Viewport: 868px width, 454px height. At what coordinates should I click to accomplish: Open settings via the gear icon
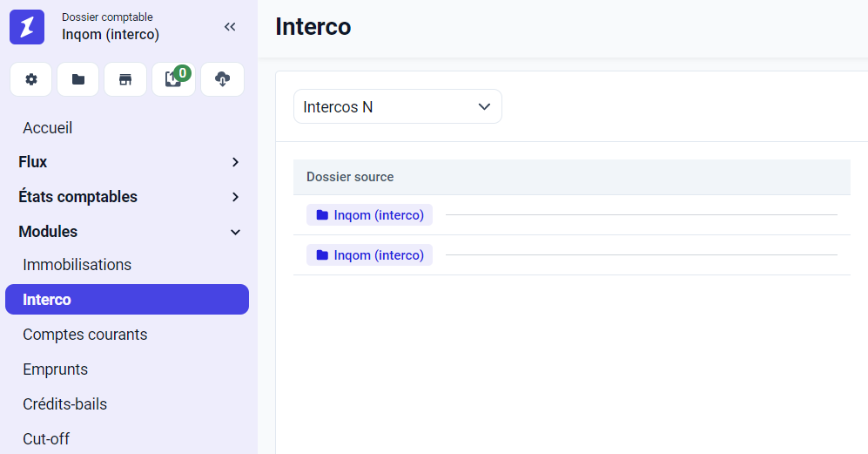(x=31, y=79)
